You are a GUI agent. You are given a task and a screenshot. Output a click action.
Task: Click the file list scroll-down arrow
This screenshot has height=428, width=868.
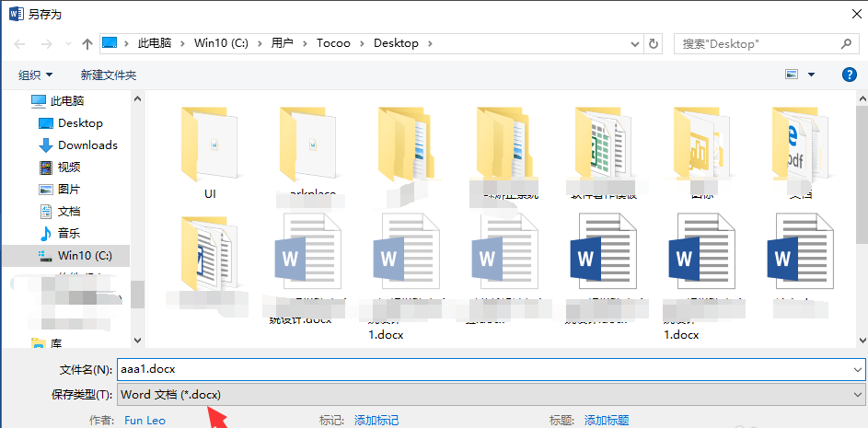tap(862, 341)
